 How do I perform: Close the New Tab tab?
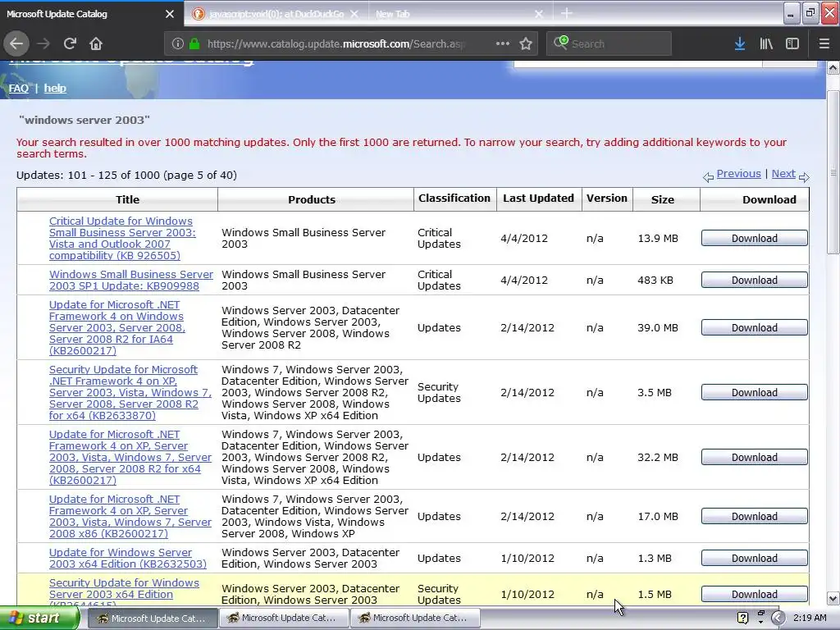pyautogui.click(x=539, y=14)
